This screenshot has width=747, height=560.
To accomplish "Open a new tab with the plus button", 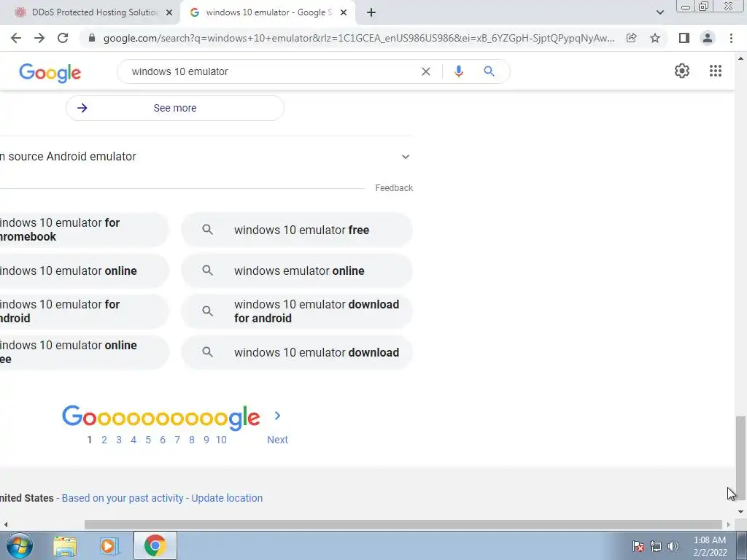I will 371,13.
